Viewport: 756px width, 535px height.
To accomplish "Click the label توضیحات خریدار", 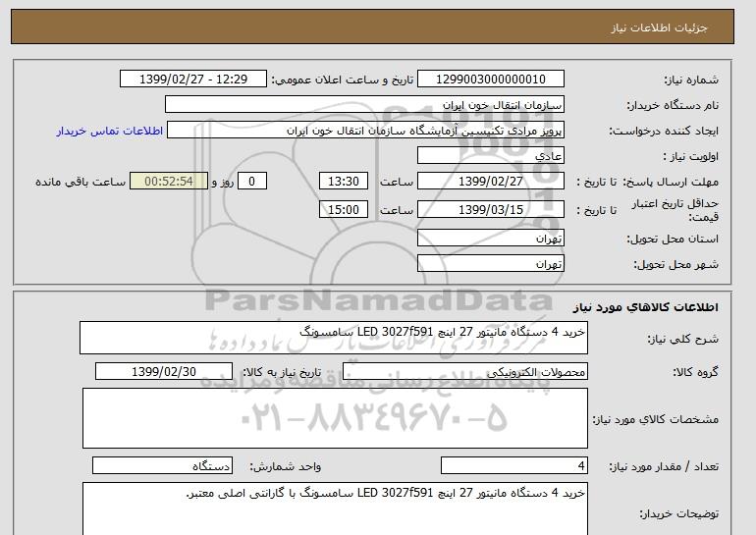I will tap(678, 514).
